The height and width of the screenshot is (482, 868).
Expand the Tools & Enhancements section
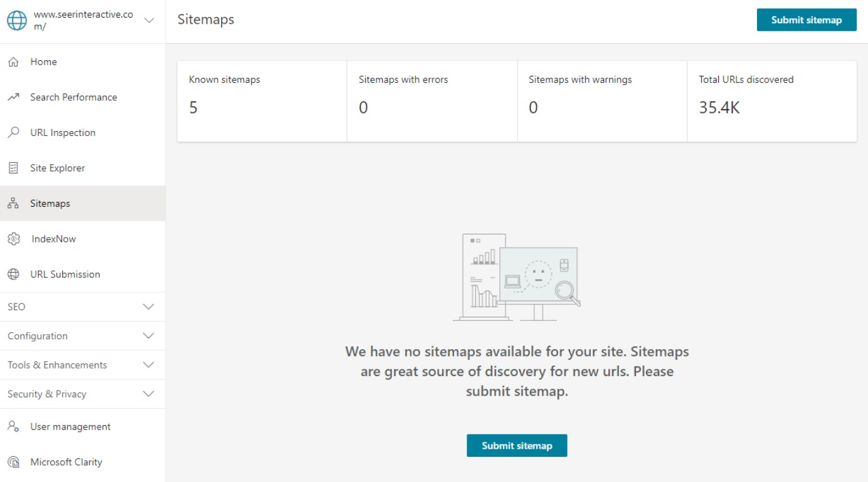point(148,365)
